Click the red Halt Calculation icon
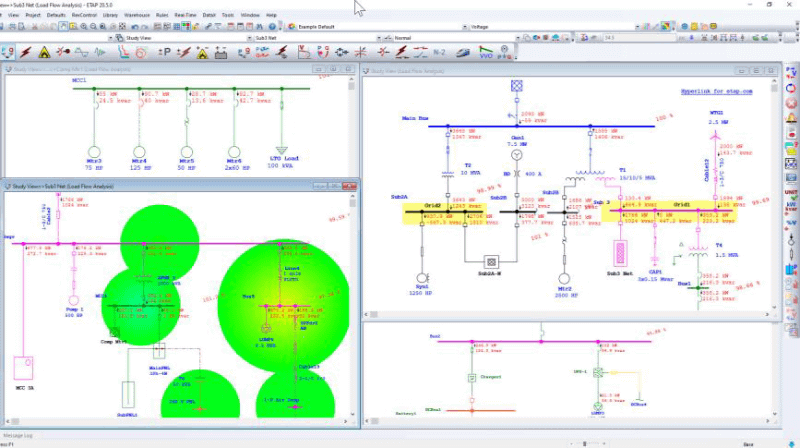The height and width of the screenshot is (448, 800). (x=791, y=103)
